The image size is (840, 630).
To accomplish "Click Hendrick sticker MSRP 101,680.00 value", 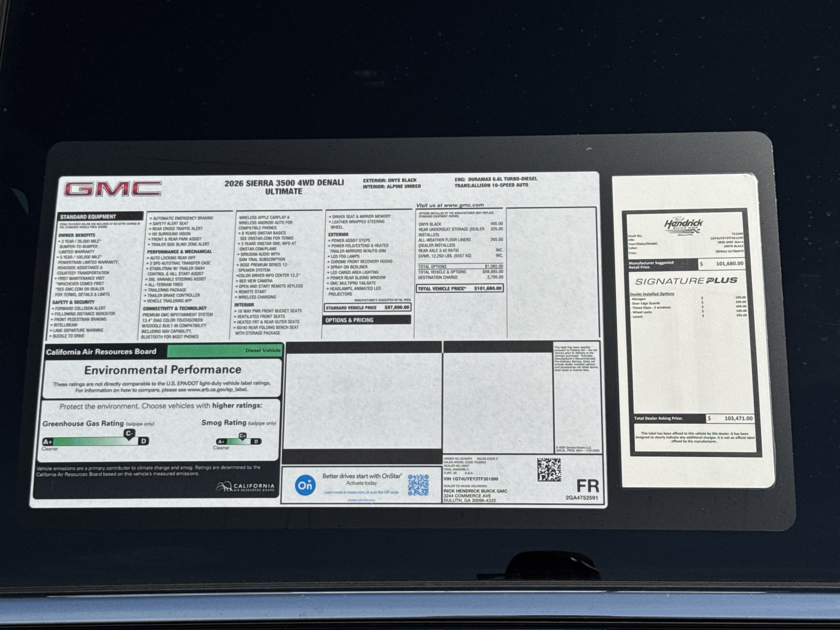I will [x=730, y=264].
